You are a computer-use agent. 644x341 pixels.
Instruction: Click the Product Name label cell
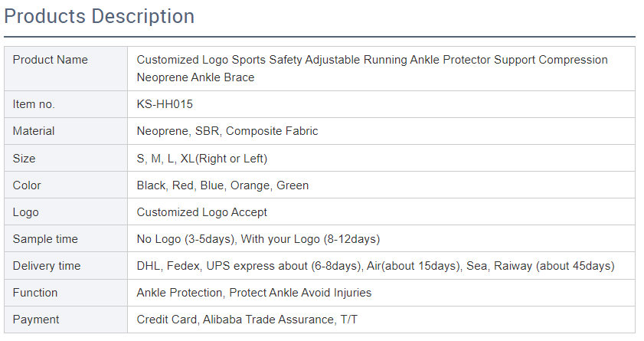coord(51,60)
